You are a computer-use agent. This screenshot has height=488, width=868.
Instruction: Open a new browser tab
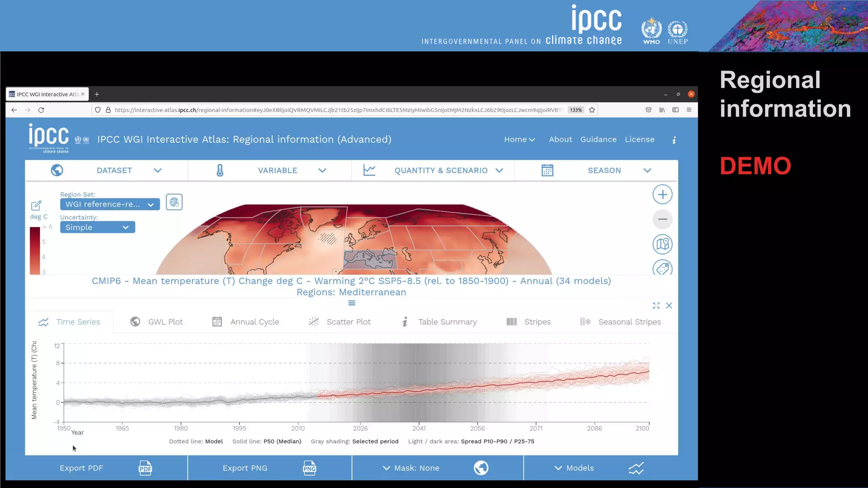pyautogui.click(x=97, y=94)
